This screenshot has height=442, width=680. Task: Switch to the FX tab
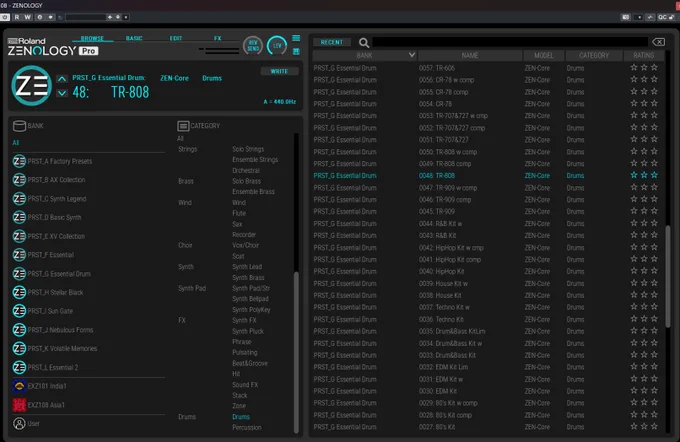pyautogui.click(x=218, y=38)
